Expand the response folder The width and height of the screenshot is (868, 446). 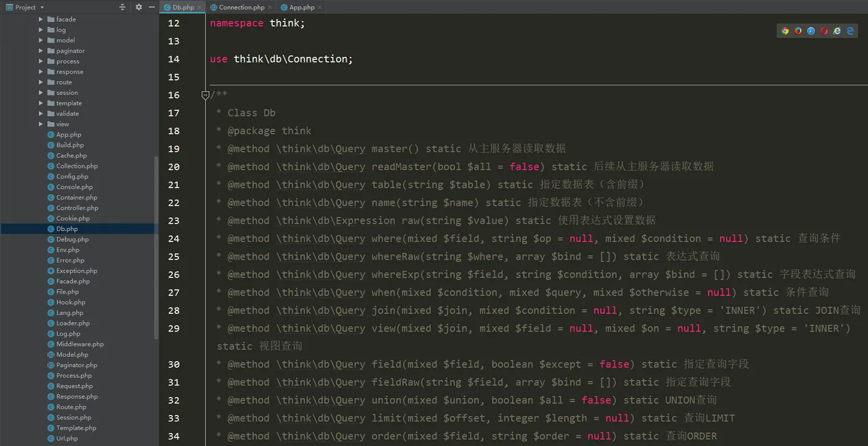click(41, 72)
